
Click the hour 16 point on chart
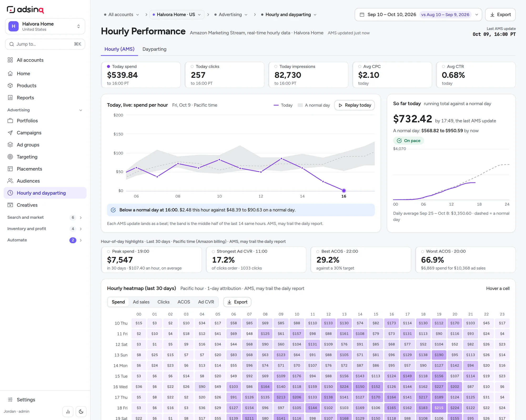(344, 191)
